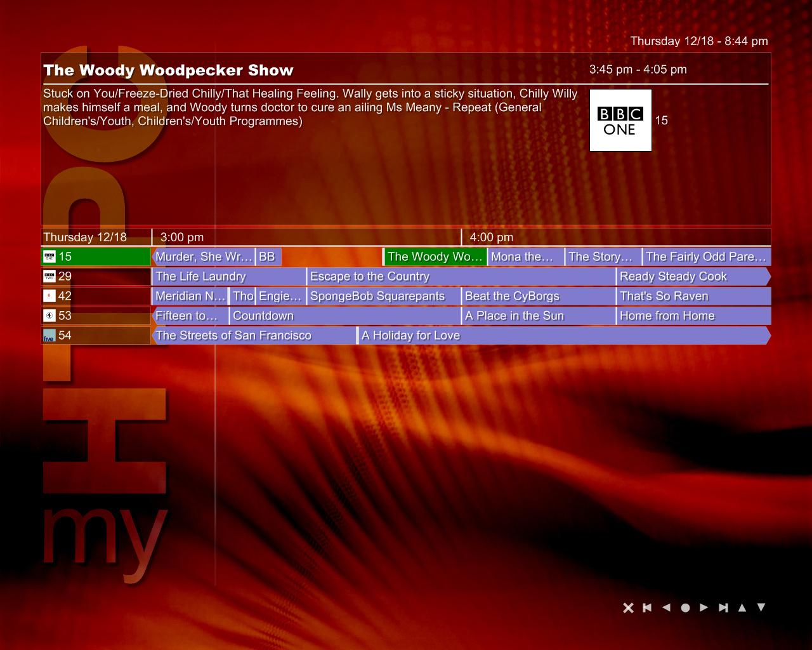Select 'Fifteen to…' programme
The height and width of the screenshot is (650, 812).
pos(190,316)
